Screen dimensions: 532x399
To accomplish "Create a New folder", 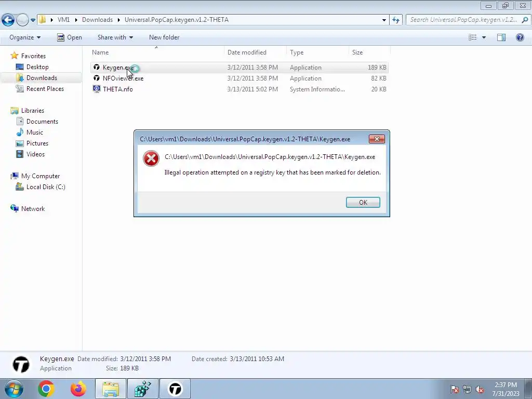I will (x=164, y=37).
